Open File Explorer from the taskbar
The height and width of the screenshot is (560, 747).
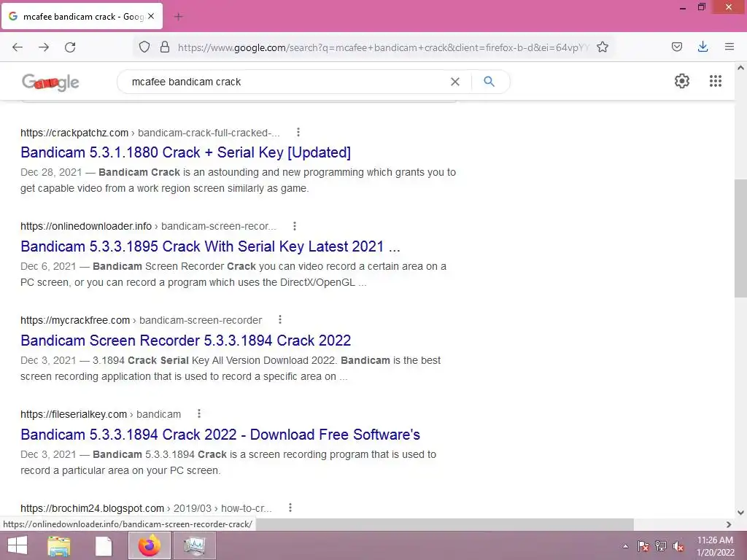coord(59,545)
